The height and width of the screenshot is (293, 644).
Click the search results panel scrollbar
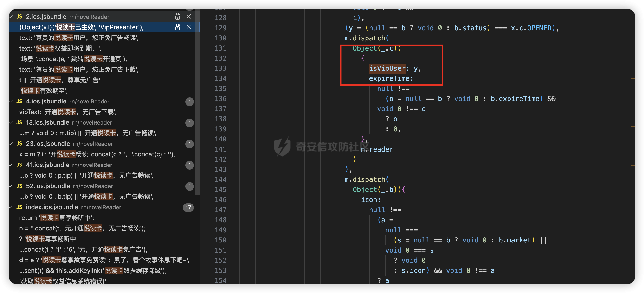(197, 100)
